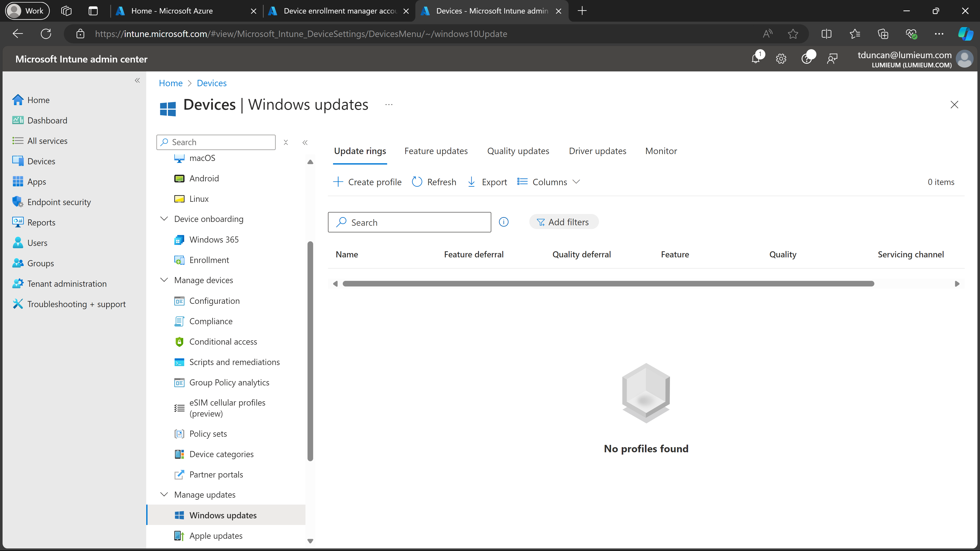The width and height of the screenshot is (980, 551).
Task: Open Columns dropdown
Action: tap(549, 182)
